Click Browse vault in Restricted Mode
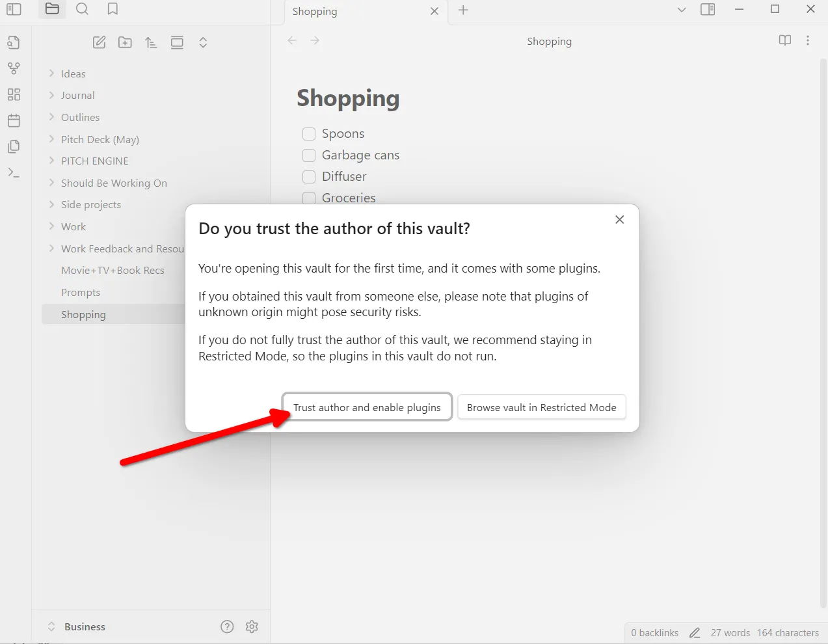Image resolution: width=828 pixels, height=644 pixels. pyautogui.click(x=541, y=407)
